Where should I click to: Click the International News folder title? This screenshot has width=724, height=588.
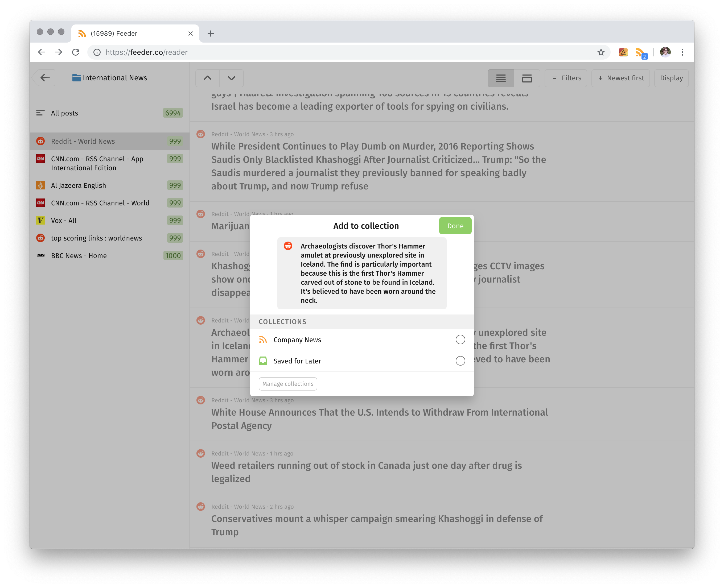pos(115,78)
